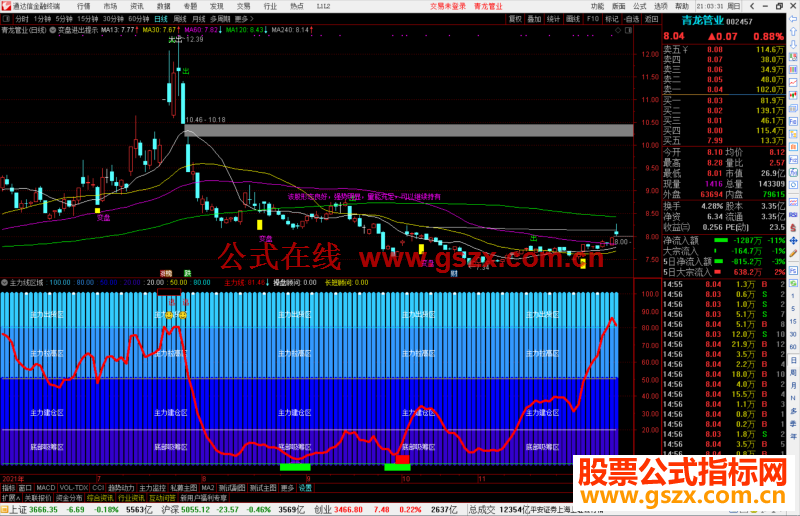This screenshot has width=800, height=516.
Task: Click the 复权 toolbar button
Action: (x=515, y=19)
